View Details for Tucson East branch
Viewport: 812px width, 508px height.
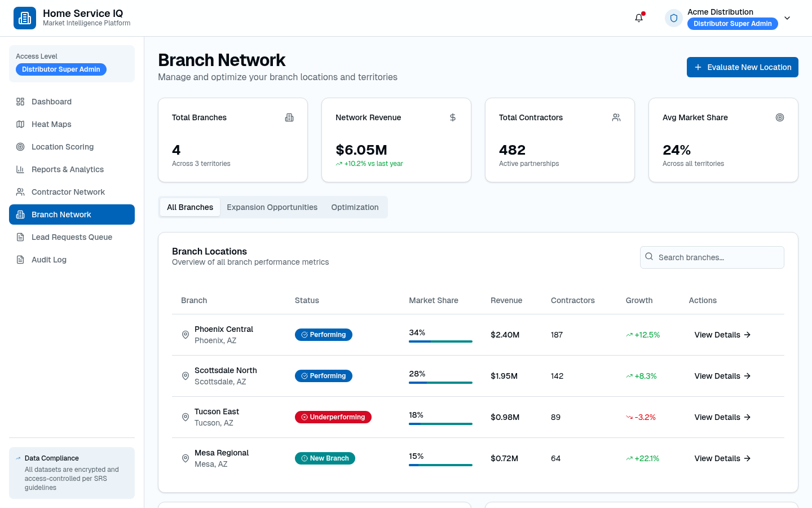pos(722,417)
